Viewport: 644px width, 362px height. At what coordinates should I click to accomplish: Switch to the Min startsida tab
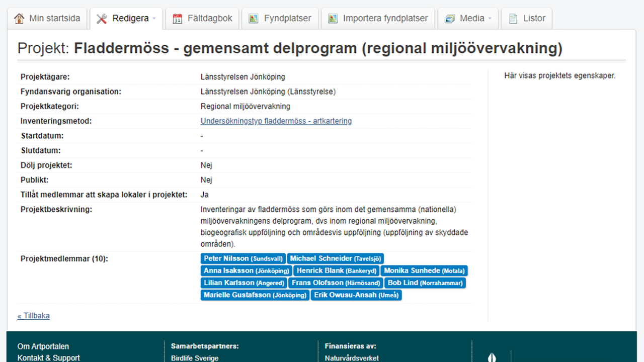(47, 18)
